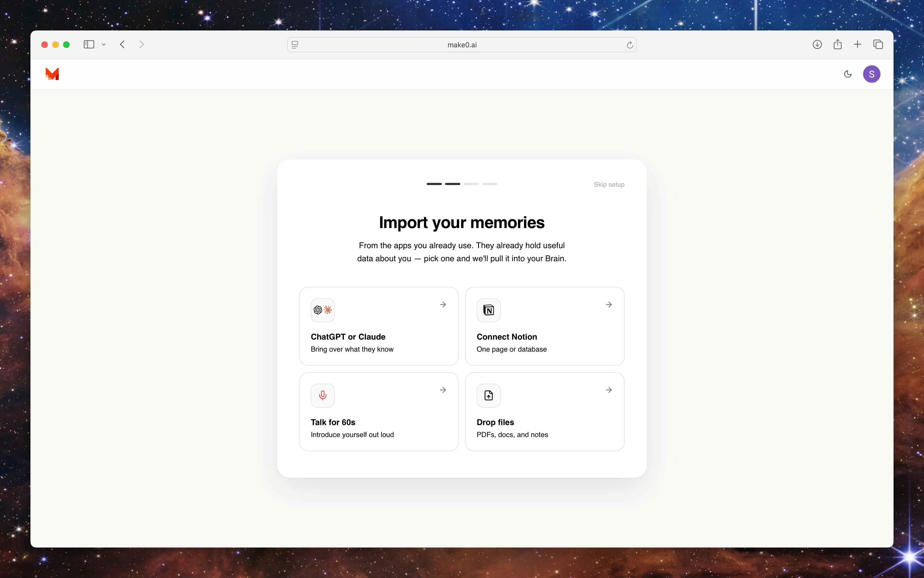The image size is (924, 578).
Task: Click the first progress step indicator
Action: 434,184
